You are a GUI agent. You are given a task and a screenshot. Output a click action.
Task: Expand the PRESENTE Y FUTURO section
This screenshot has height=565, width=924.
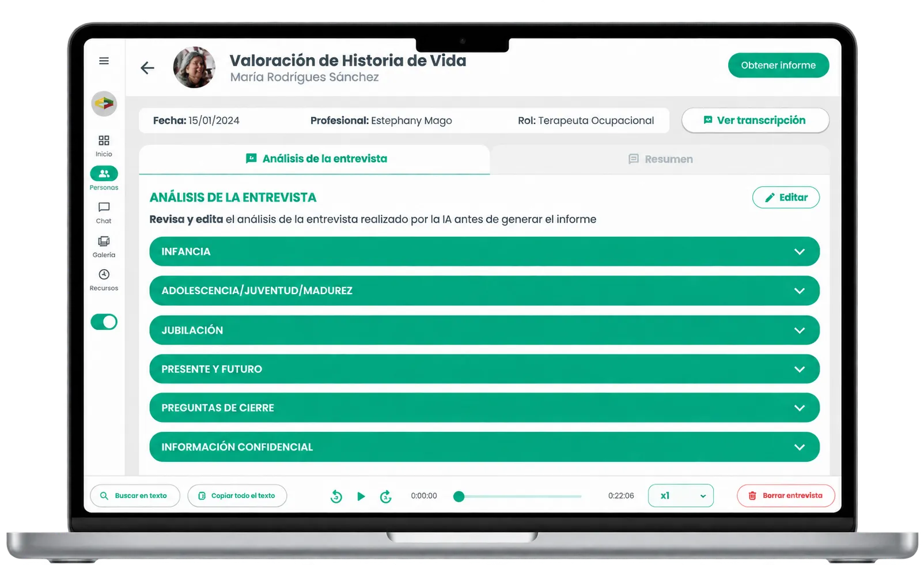tap(484, 369)
